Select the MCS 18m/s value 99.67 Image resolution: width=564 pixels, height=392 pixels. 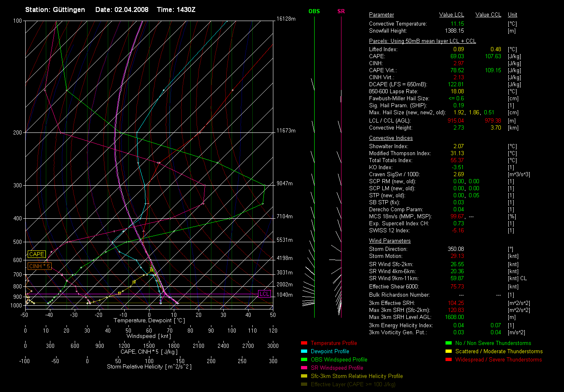(457, 217)
